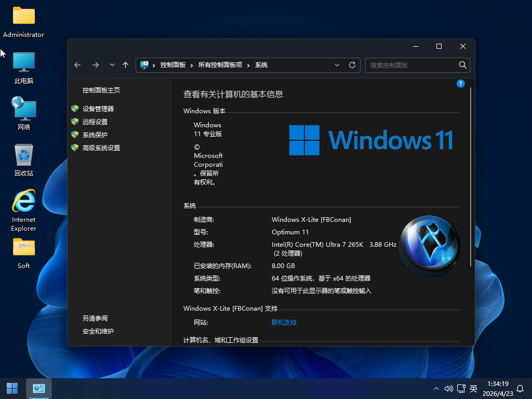This screenshot has width=532, height=399.
Task: Click the shield icon beside 系统保护
Action: pos(75,135)
